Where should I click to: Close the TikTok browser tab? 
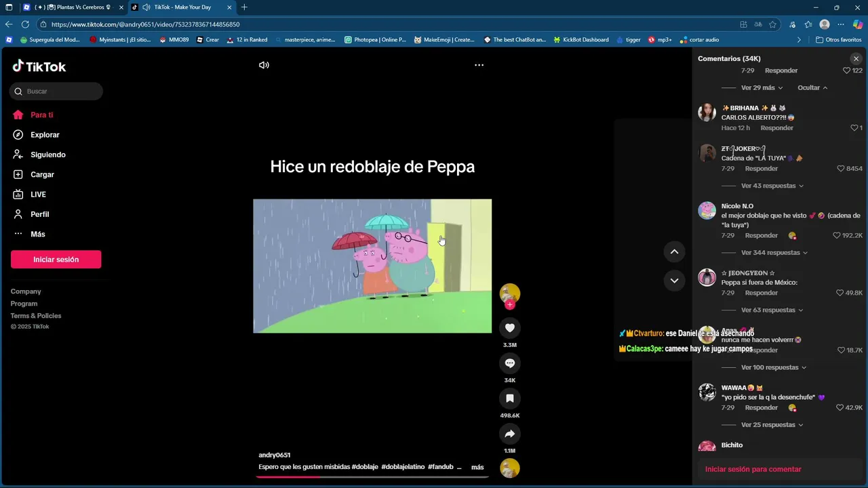coord(229,7)
